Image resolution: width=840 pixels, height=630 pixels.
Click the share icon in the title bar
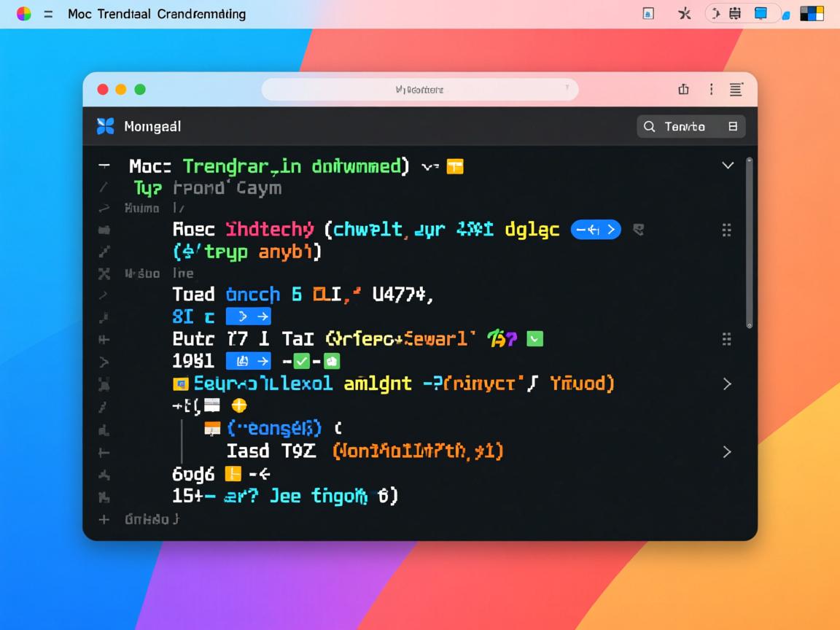point(683,90)
